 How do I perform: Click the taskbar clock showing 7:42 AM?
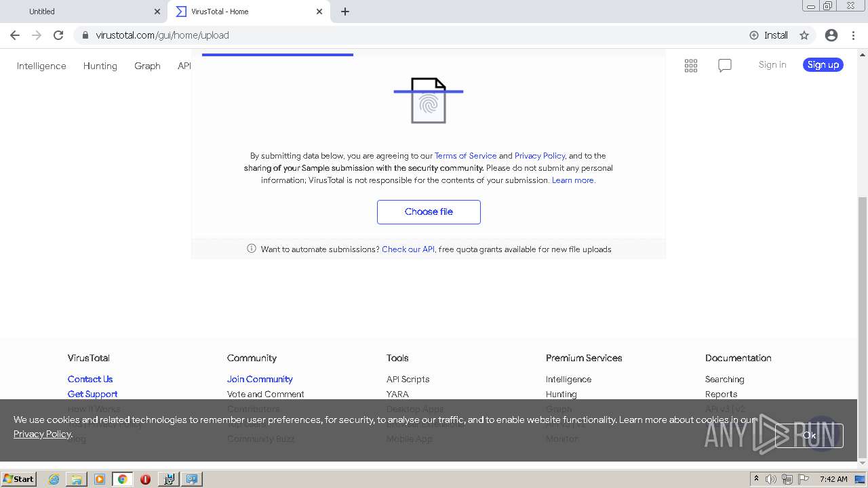point(833,479)
